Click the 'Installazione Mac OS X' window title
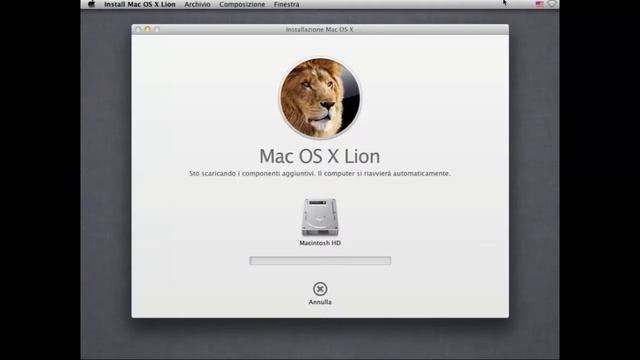 coord(320,29)
